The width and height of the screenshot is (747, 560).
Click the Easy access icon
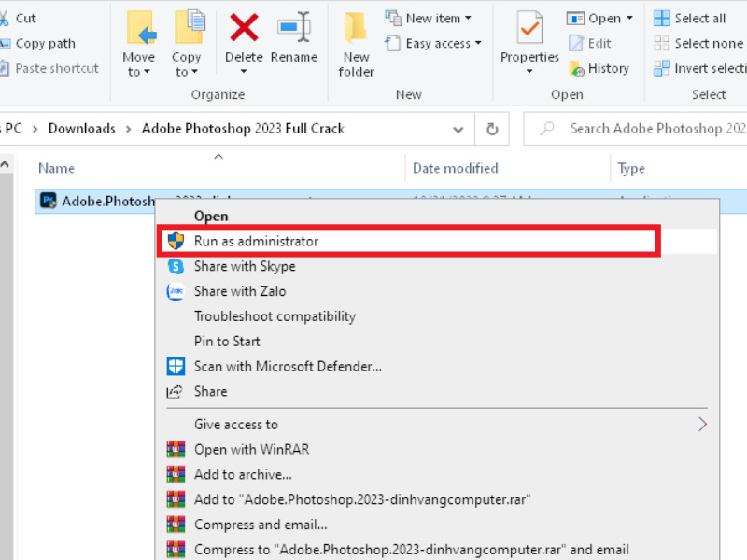pos(392,43)
